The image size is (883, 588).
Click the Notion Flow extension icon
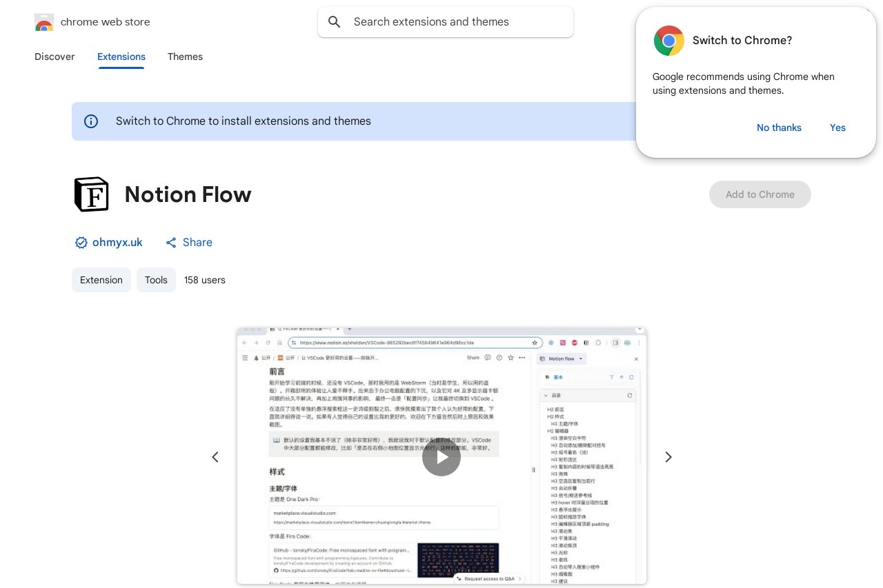pyautogui.click(x=91, y=194)
